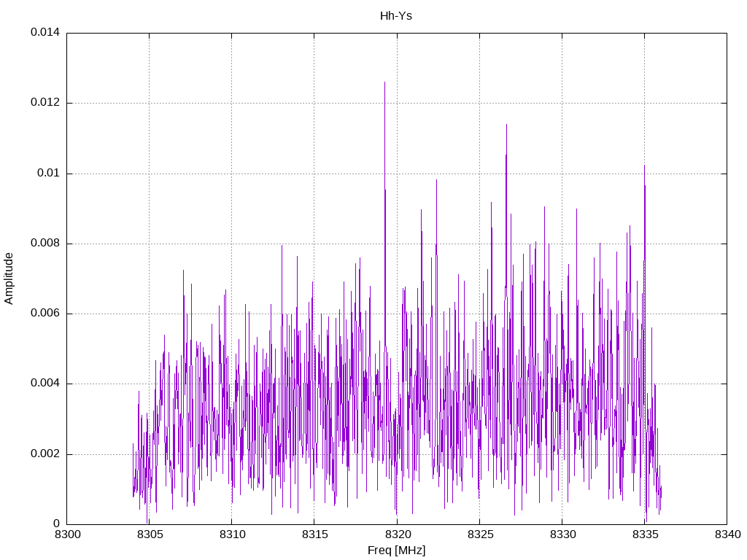The width and height of the screenshot is (747, 560).
Task: Click the x-axis tick label 8320
Action: (x=397, y=534)
